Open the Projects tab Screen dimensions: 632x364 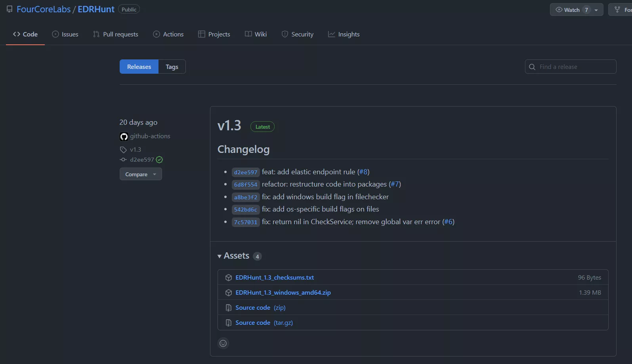point(214,34)
